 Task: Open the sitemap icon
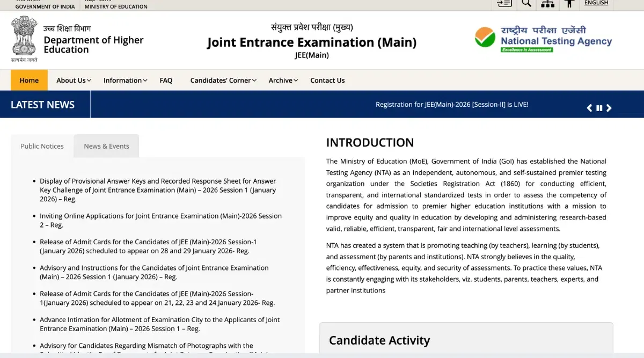pos(548,3)
